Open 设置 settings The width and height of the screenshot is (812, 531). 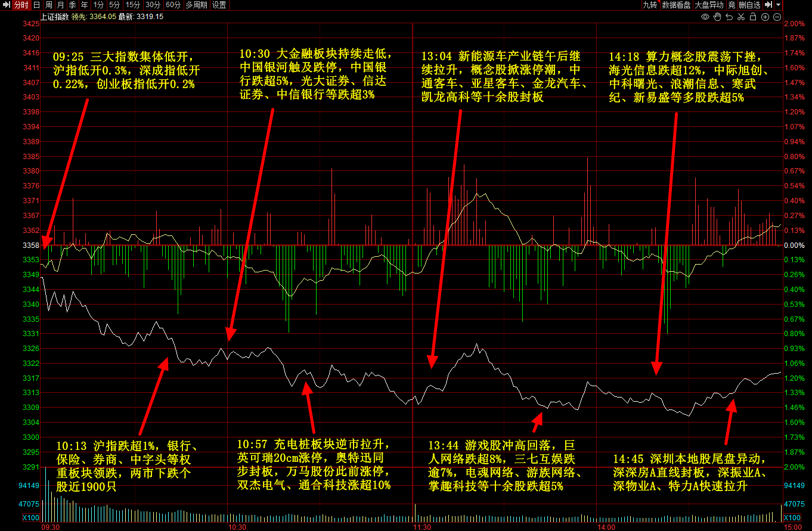(219, 5)
